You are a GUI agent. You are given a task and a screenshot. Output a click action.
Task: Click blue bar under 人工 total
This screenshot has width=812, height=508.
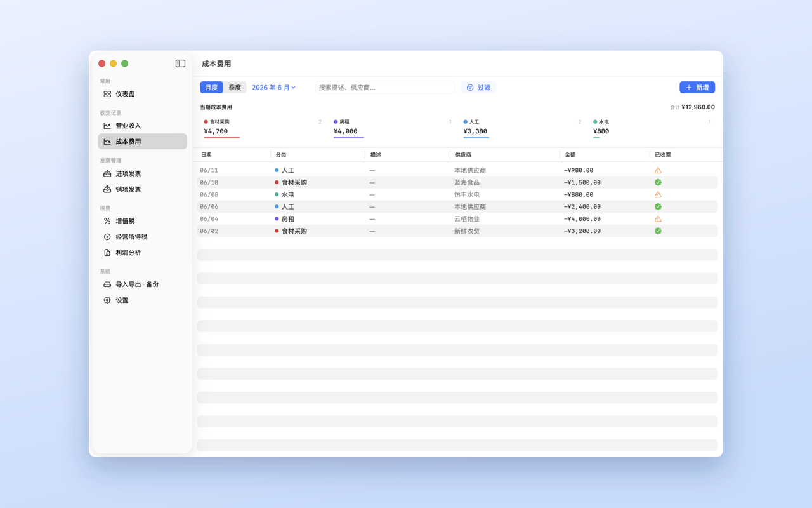(x=476, y=137)
